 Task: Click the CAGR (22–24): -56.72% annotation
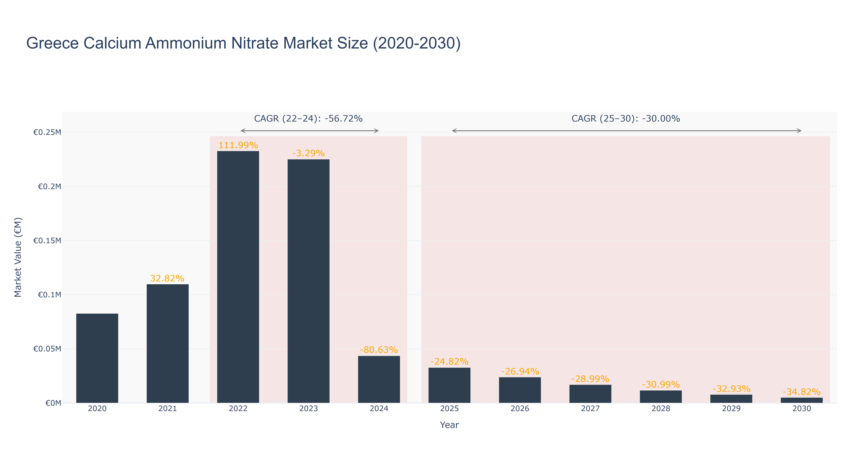click(x=308, y=119)
